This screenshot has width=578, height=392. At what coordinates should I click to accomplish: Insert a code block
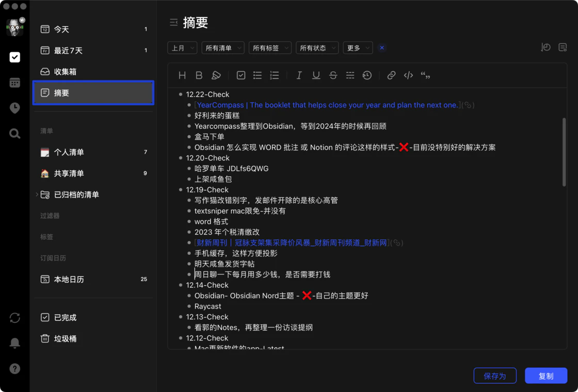click(408, 75)
